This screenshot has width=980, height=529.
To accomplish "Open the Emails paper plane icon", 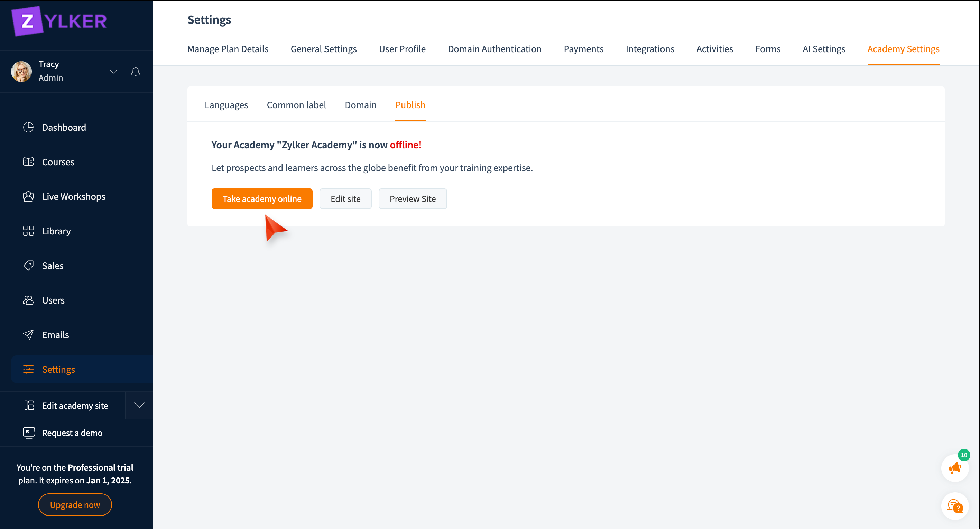I will point(28,335).
